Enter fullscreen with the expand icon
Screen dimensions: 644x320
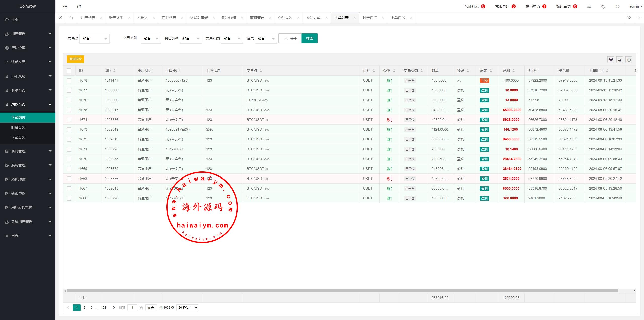point(617,7)
